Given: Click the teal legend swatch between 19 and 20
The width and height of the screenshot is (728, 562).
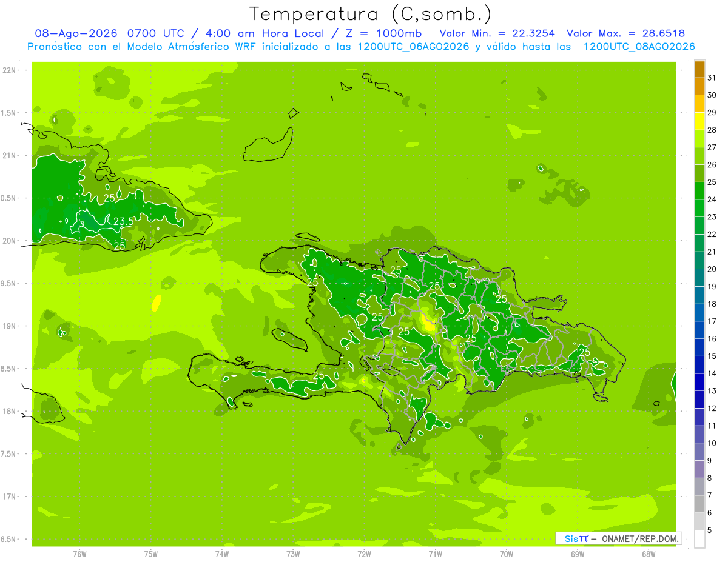Looking at the screenshot, I should click(699, 278).
